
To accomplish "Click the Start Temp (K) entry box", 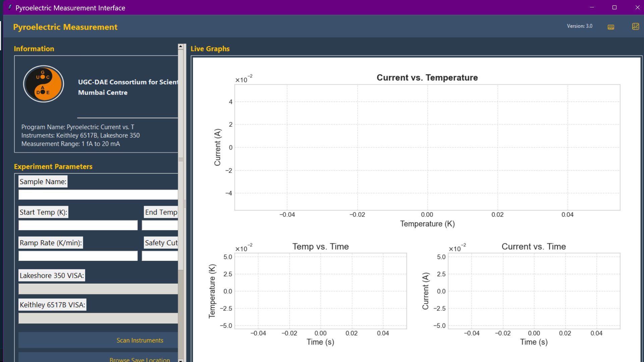I will point(78,225).
